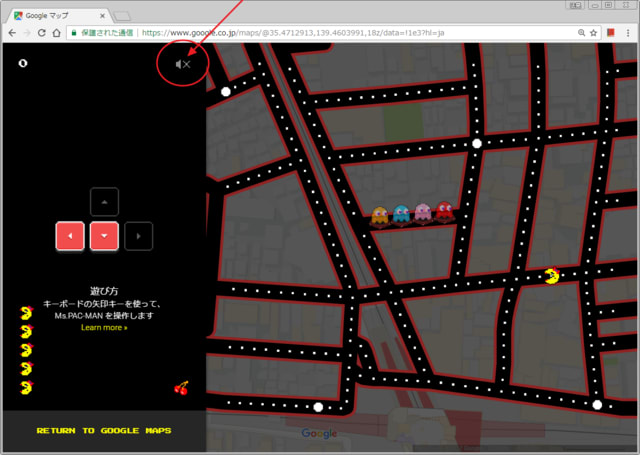
Task: Click the pink ghost on the map
Action: click(424, 213)
